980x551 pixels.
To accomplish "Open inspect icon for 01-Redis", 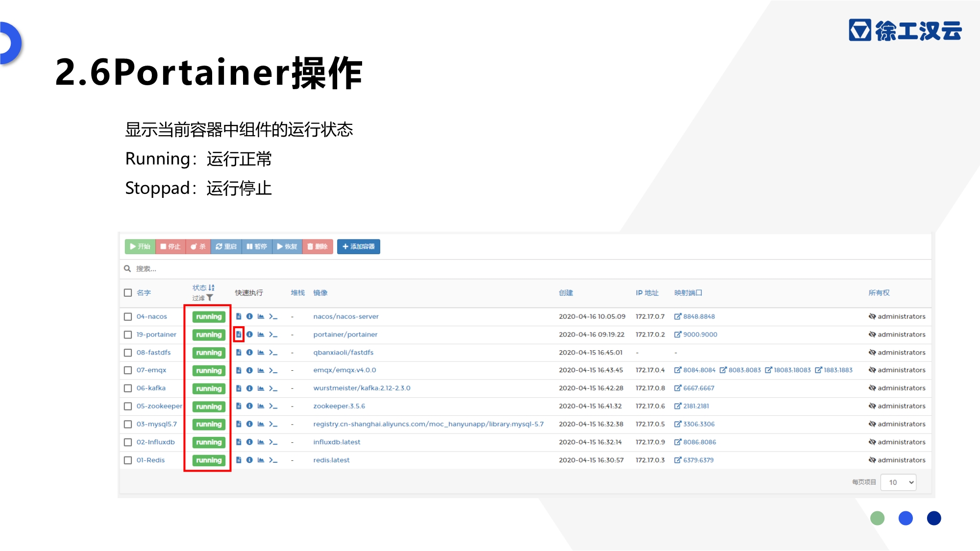I will pos(249,460).
